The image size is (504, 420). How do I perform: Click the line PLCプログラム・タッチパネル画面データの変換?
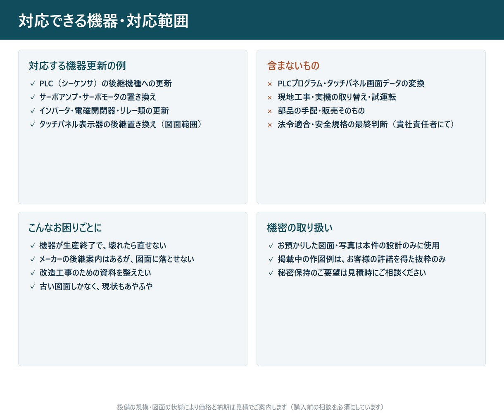pyautogui.click(x=351, y=84)
